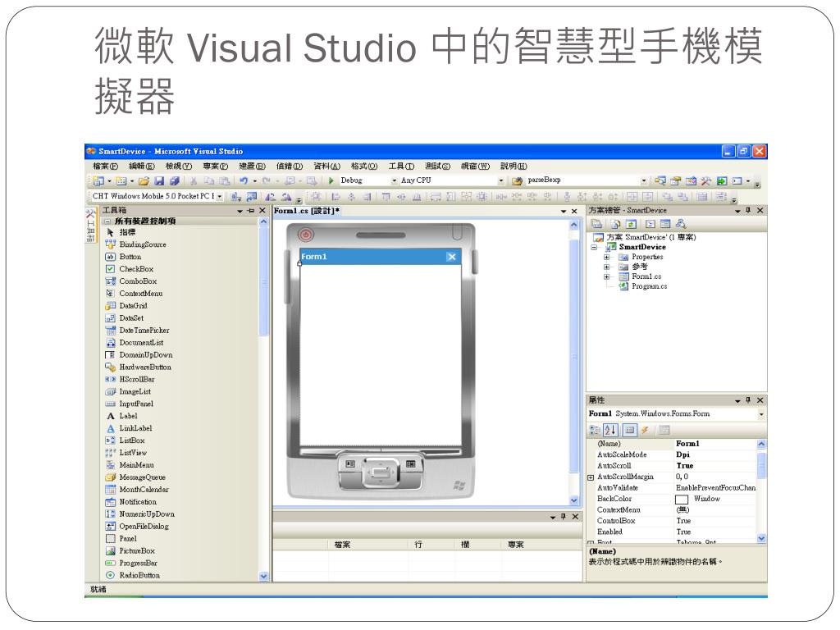Click the designer vertical scrollbar up arrow
840x630 pixels.
coord(573,225)
